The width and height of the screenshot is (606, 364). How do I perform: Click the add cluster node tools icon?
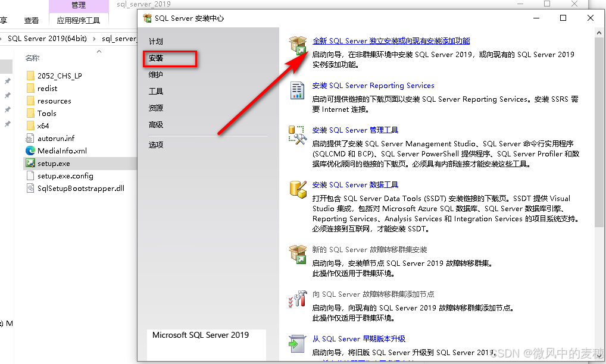coord(298,299)
